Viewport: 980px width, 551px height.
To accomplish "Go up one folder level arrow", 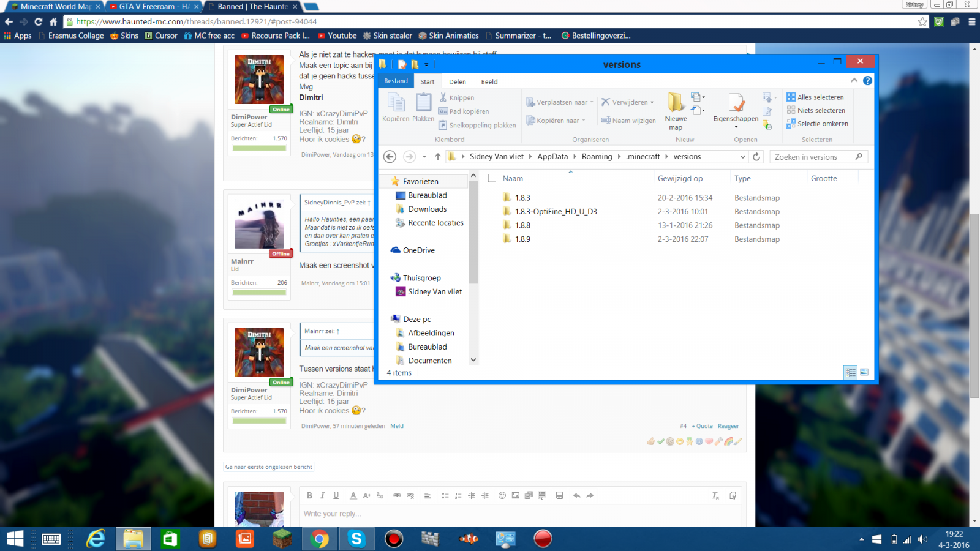I will pyautogui.click(x=438, y=157).
